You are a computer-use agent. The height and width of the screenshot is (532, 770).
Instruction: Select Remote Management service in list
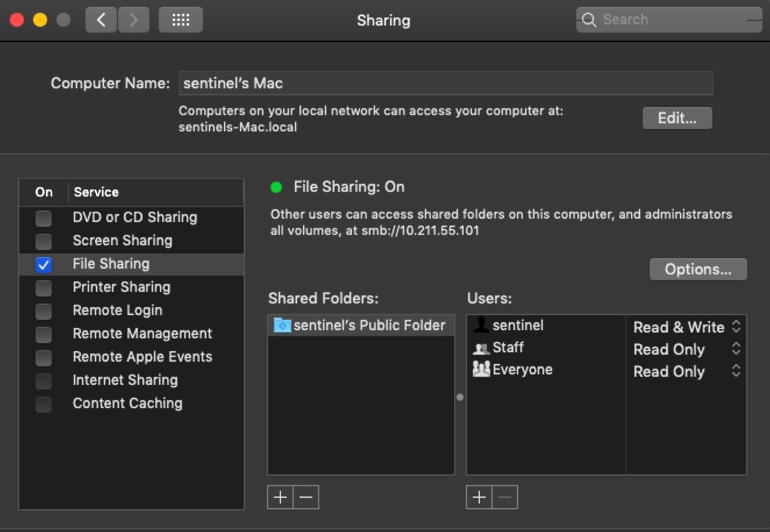pyautogui.click(x=142, y=334)
